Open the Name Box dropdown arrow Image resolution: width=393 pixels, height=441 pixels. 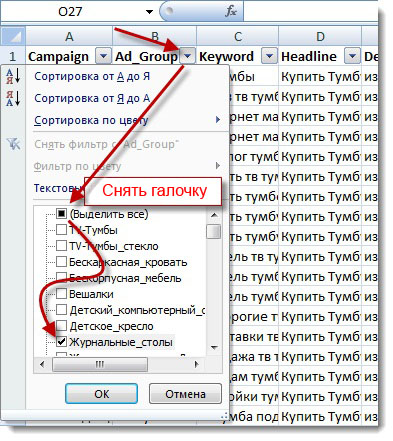tap(149, 12)
